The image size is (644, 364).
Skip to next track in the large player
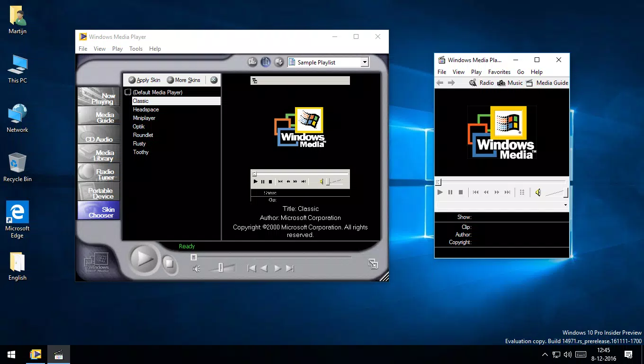[x=290, y=268]
